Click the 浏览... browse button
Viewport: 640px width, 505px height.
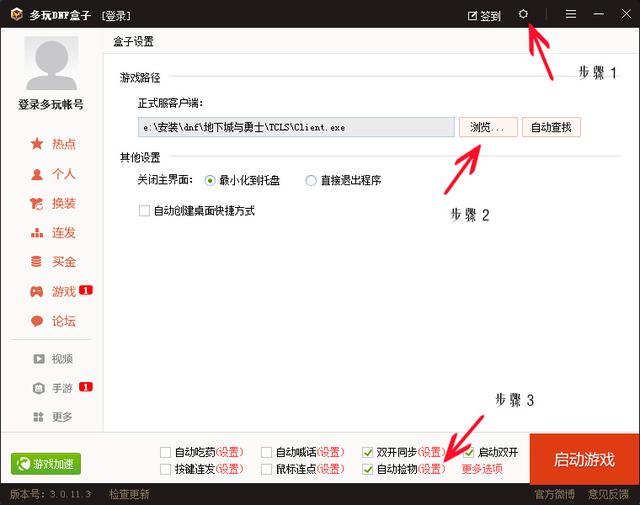(x=488, y=127)
